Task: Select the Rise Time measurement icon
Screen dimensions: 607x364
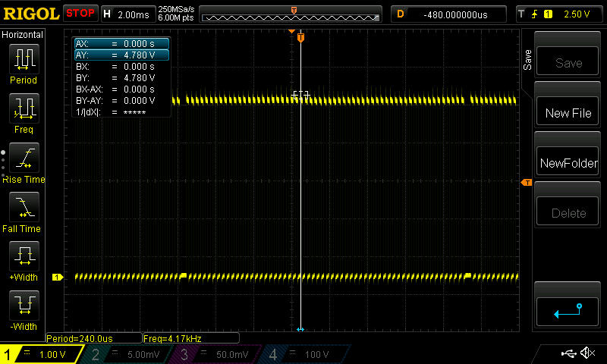Action: (x=24, y=158)
